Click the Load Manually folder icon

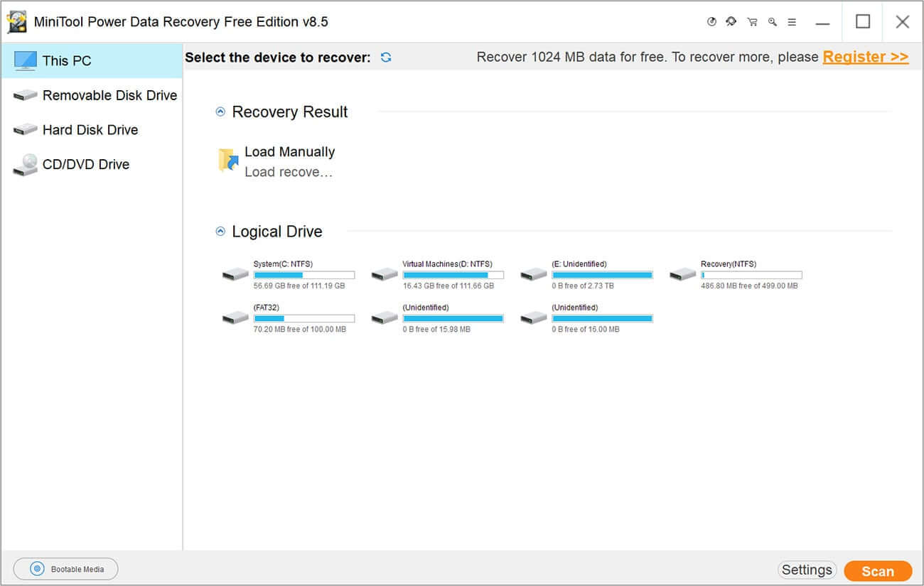pos(228,161)
